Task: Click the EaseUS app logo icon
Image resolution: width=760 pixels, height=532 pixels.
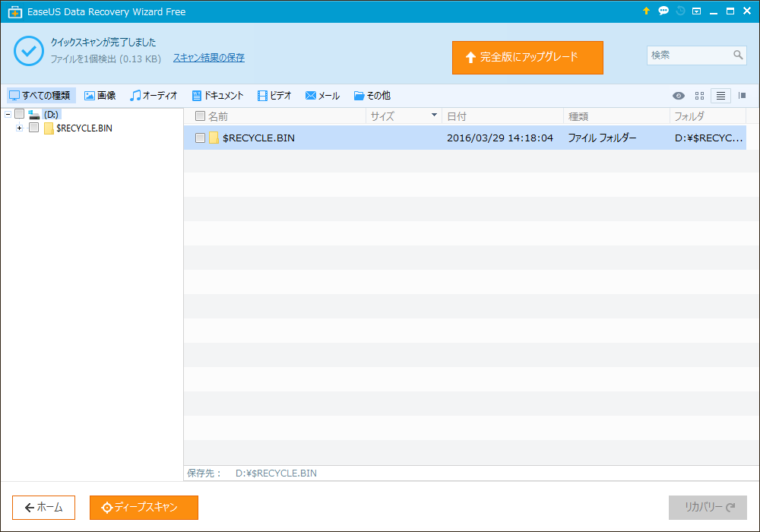Action: pyautogui.click(x=15, y=11)
